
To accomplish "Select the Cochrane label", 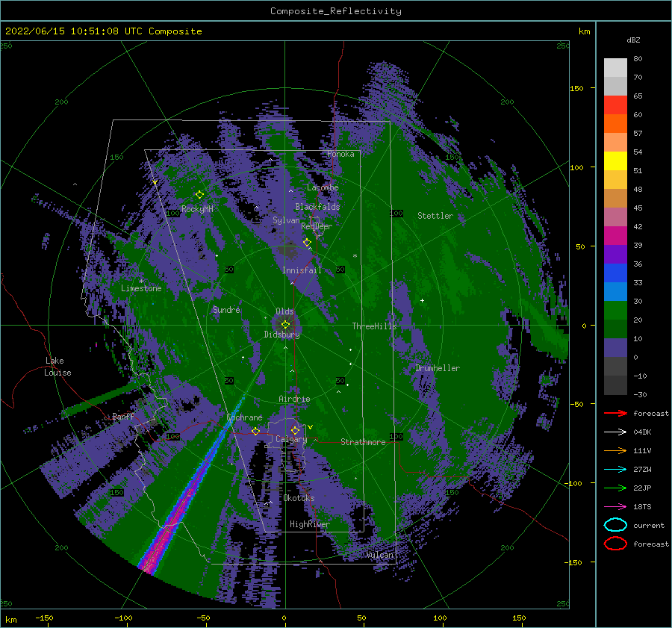I will tap(244, 417).
